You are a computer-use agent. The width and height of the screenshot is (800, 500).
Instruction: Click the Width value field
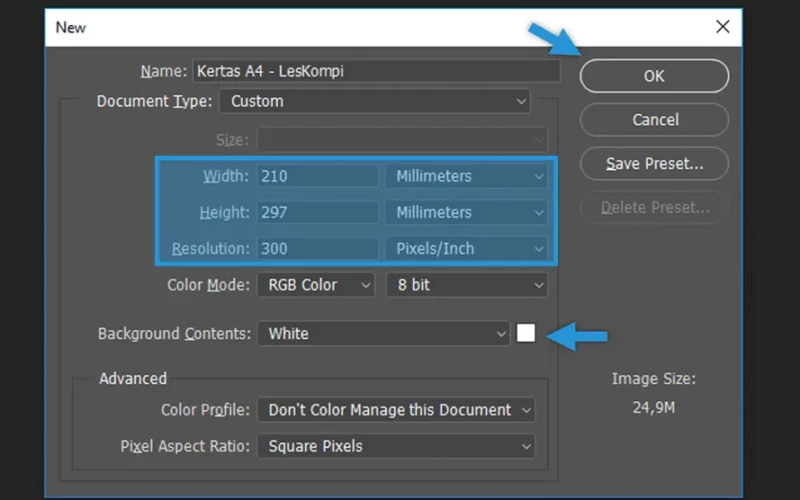(318, 176)
